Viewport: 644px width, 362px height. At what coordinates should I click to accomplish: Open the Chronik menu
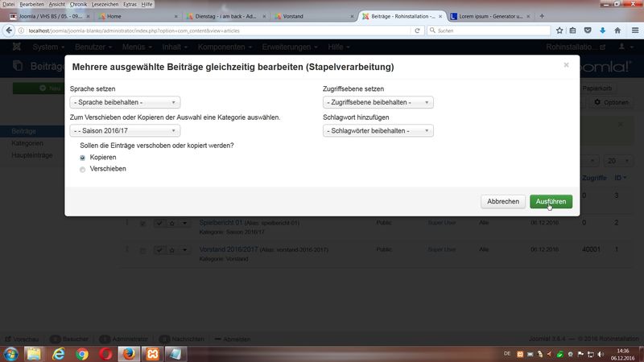pyautogui.click(x=78, y=4)
